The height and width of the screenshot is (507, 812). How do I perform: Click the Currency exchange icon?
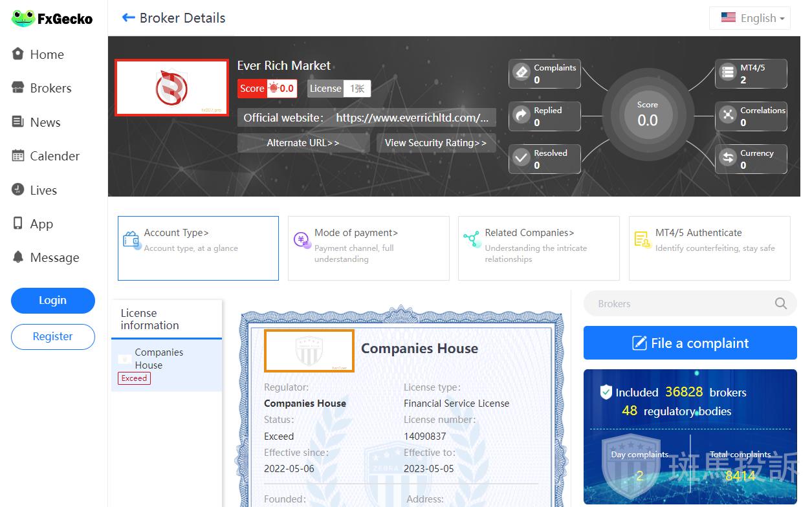click(x=729, y=158)
